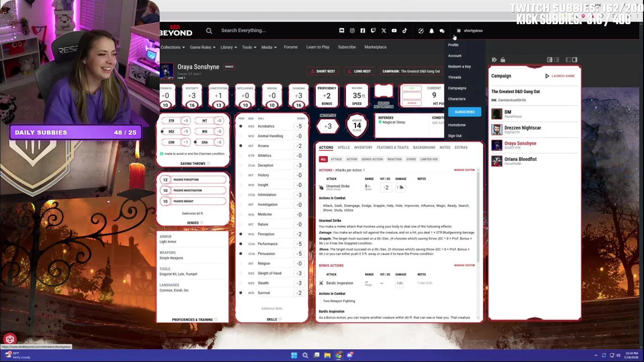644x362 pixels.
Task: Toggle Persuasion proficiency dot
Action: click(x=240, y=254)
